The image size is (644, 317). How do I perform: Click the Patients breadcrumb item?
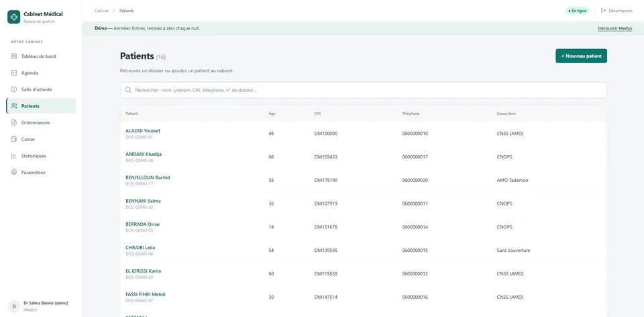tap(127, 11)
